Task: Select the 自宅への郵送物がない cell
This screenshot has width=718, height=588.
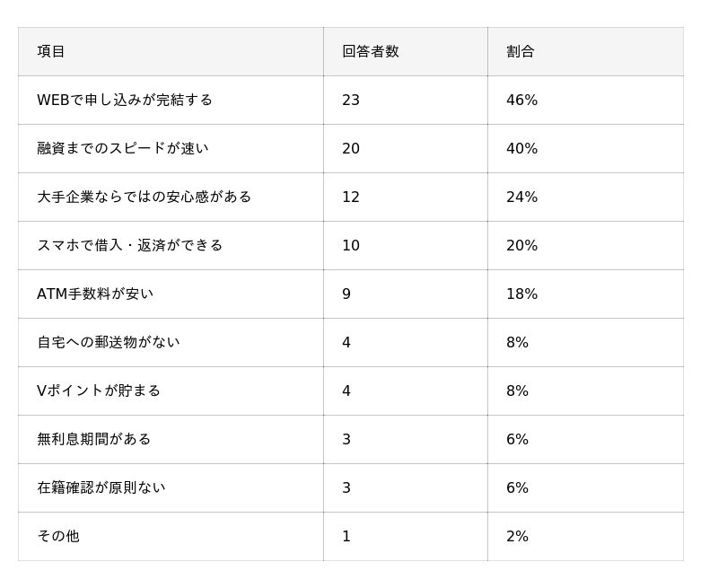Action: coord(108,342)
